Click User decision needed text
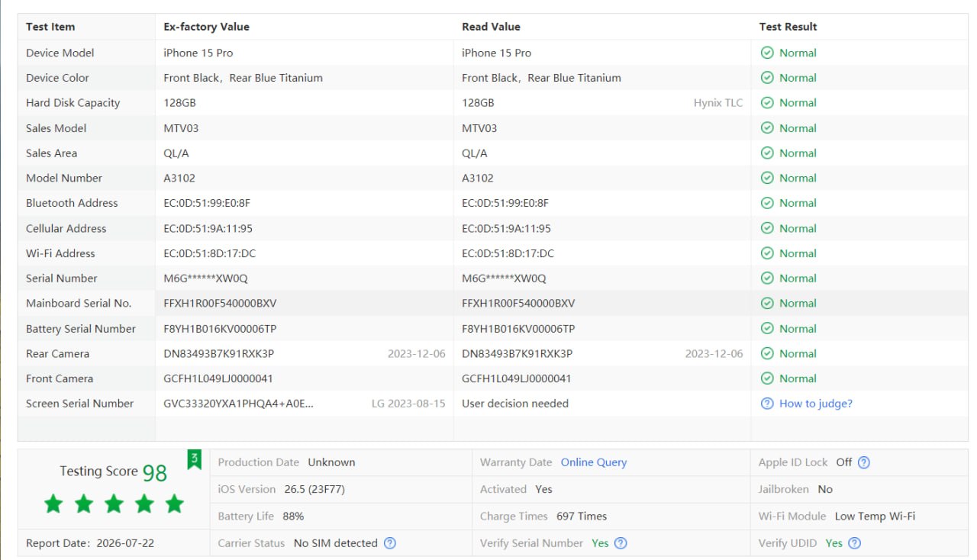This screenshot has height=560, width=977. pyautogui.click(x=515, y=404)
